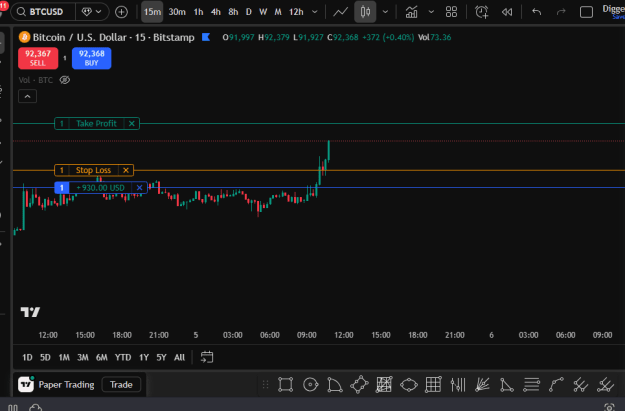Expand the timeframe intervals dropdown

click(x=315, y=12)
